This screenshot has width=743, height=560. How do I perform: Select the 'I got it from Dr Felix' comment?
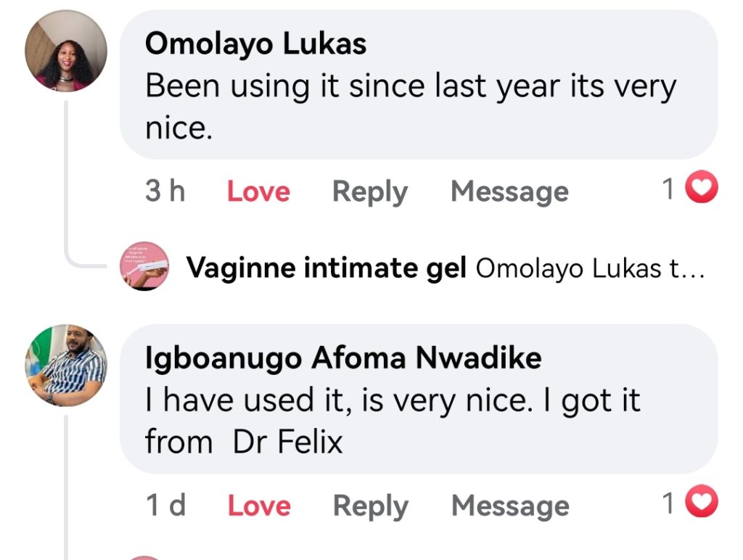point(392,421)
